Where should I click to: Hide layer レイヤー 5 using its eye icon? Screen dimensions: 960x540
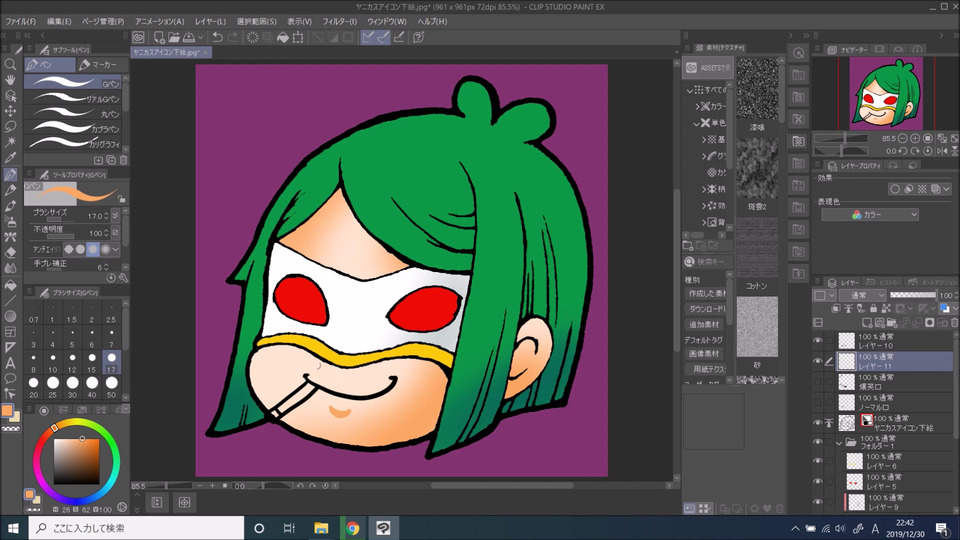point(818,482)
